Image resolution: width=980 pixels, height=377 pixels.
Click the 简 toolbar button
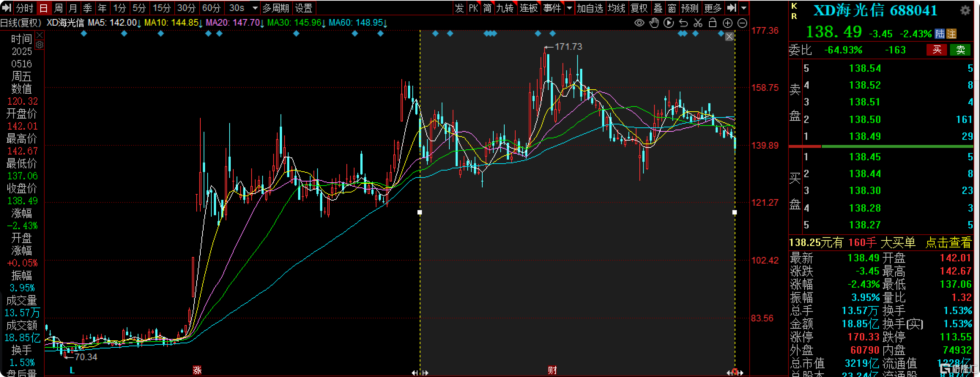tap(487, 8)
